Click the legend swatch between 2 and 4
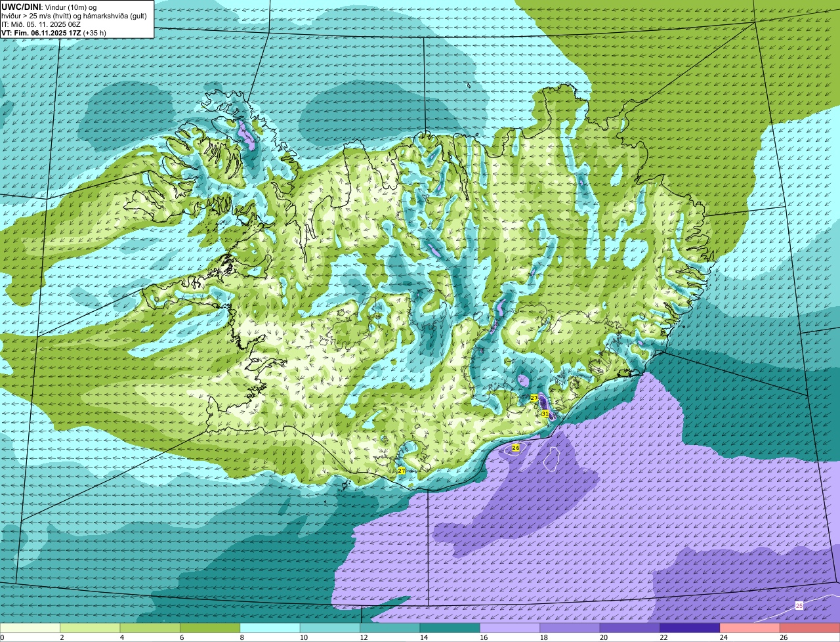 pos(90,628)
